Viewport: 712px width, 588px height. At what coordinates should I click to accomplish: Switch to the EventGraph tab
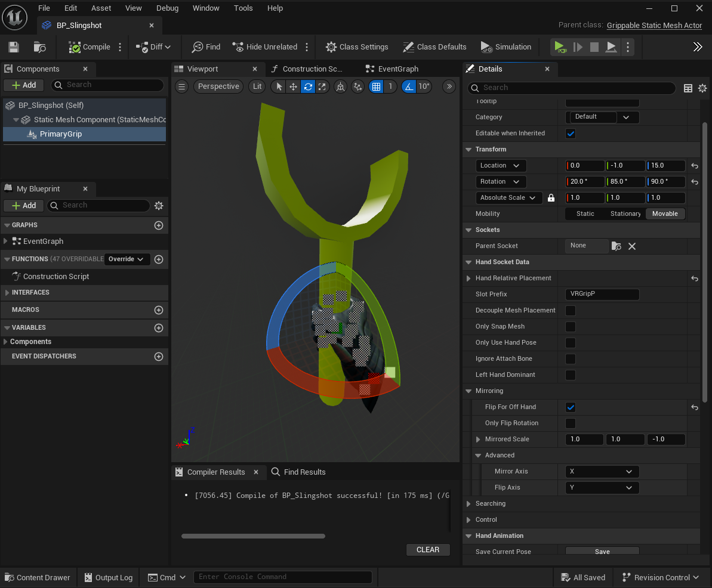point(397,69)
